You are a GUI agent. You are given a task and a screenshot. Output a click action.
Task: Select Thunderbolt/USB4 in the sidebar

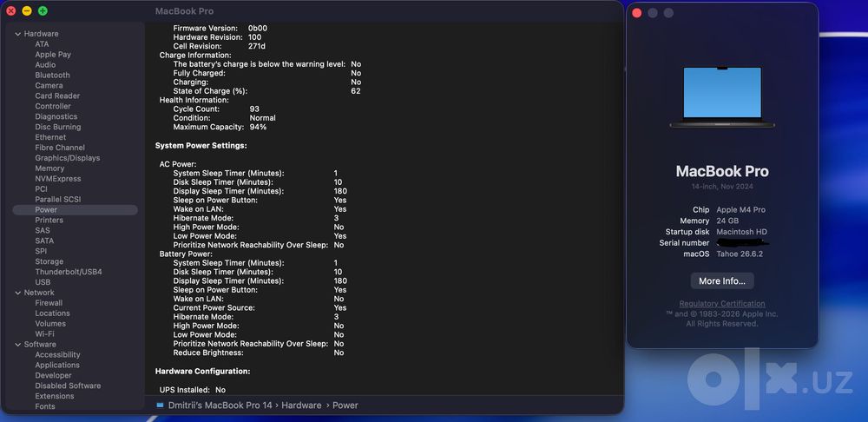click(x=69, y=272)
